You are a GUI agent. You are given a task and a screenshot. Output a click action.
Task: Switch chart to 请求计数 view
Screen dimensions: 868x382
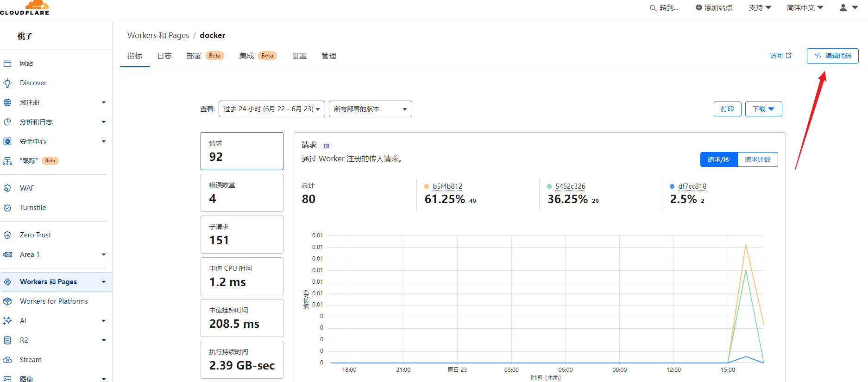click(757, 159)
